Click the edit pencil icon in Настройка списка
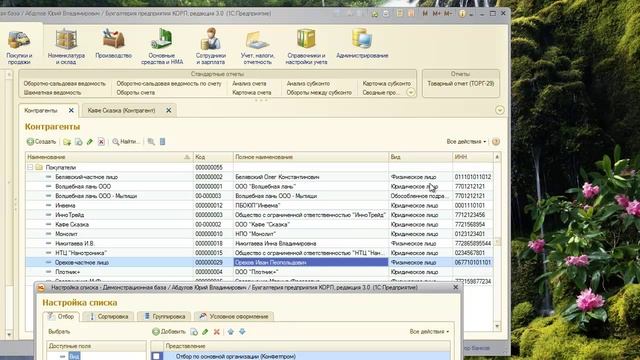Image resolution: width=640 pixels, height=360 pixels. (205, 332)
